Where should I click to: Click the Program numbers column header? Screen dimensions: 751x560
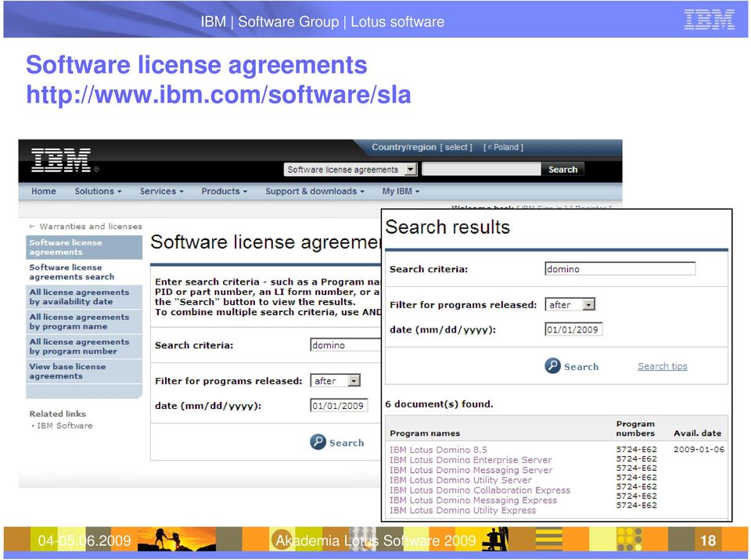coord(635,429)
